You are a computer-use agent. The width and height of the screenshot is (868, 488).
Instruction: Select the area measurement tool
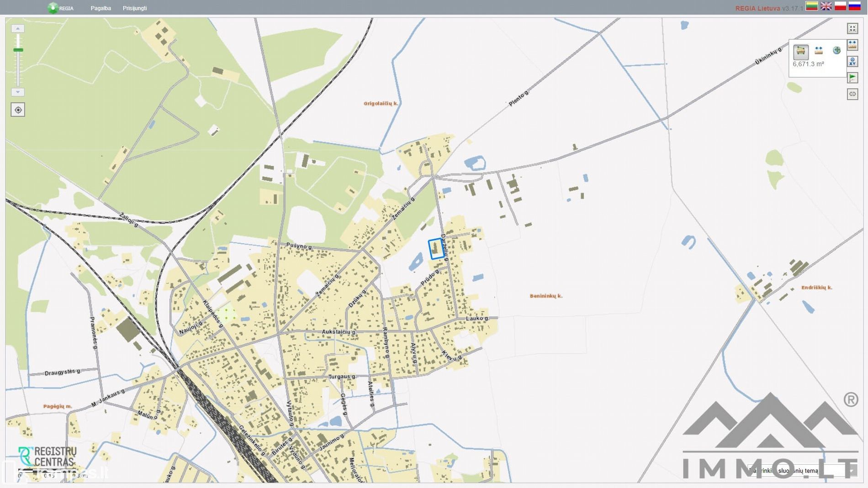pos(801,51)
